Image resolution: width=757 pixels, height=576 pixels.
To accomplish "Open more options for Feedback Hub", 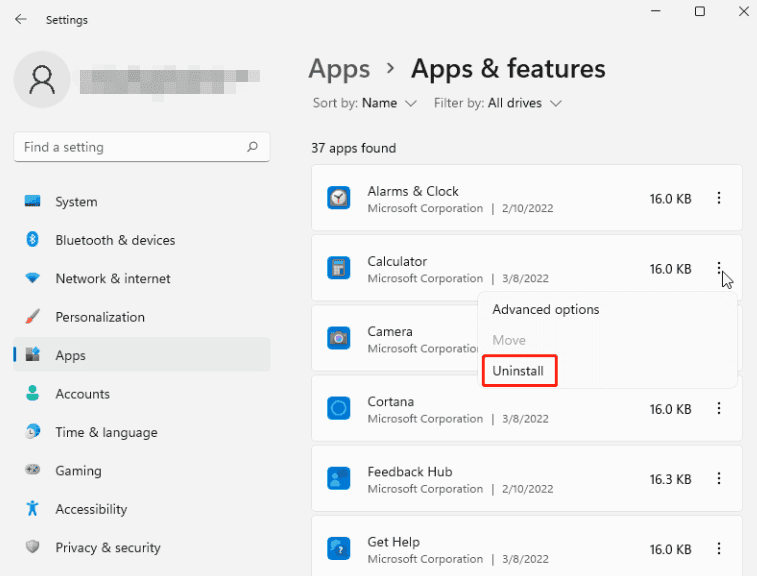I will 719,478.
